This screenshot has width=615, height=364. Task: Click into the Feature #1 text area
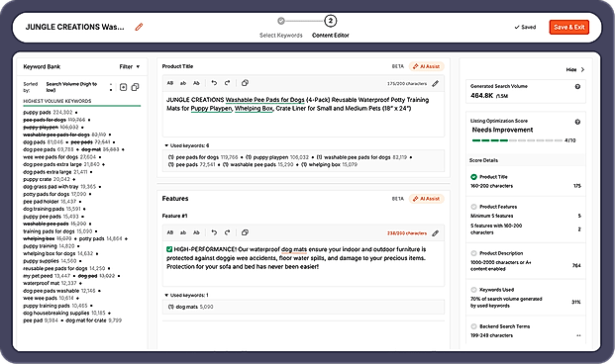(x=303, y=263)
